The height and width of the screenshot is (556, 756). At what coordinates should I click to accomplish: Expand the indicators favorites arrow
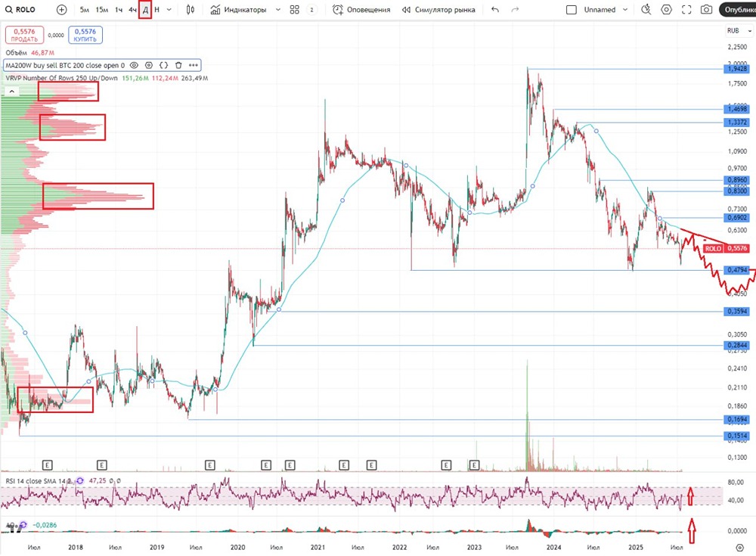(278, 10)
